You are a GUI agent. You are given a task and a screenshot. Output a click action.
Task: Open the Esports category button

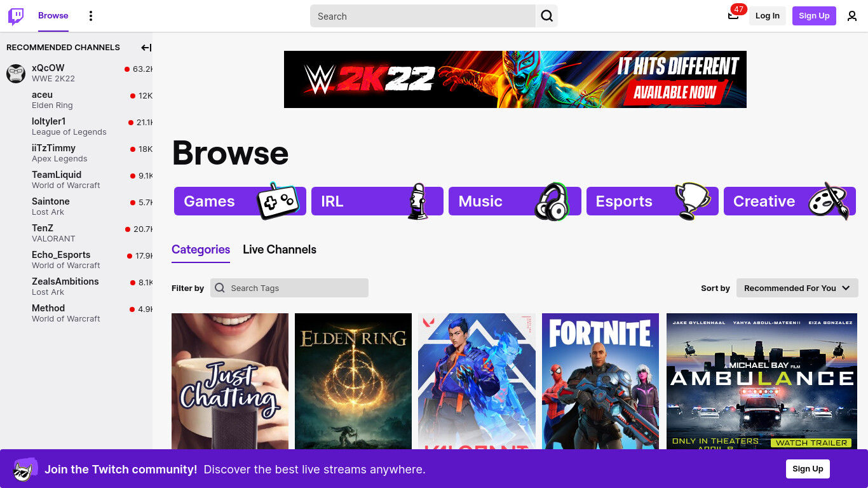(x=653, y=201)
